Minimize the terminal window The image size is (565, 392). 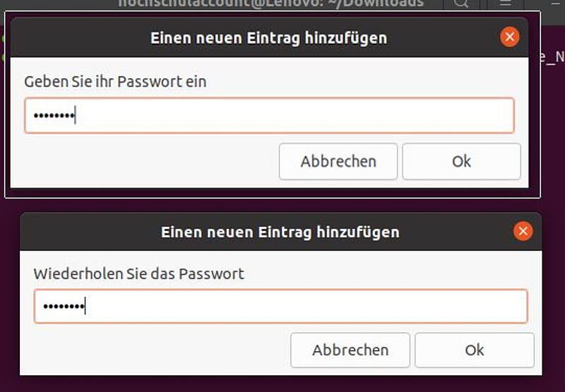coord(555,2)
